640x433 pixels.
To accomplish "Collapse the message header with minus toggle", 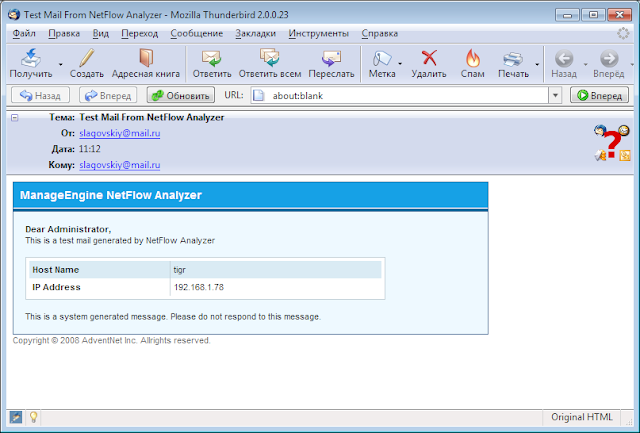I will point(15,118).
